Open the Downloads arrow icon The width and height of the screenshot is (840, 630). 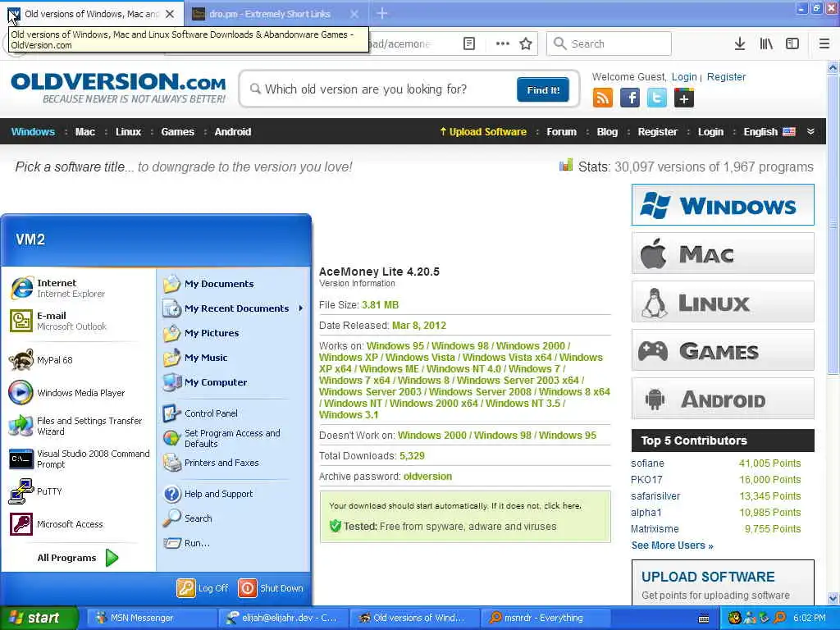[x=740, y=43]
